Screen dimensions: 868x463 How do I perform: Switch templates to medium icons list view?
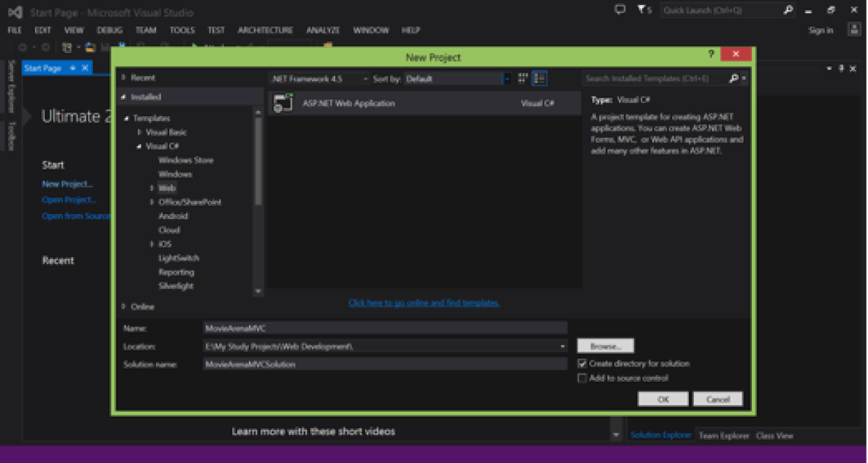(x=539, y=78)
